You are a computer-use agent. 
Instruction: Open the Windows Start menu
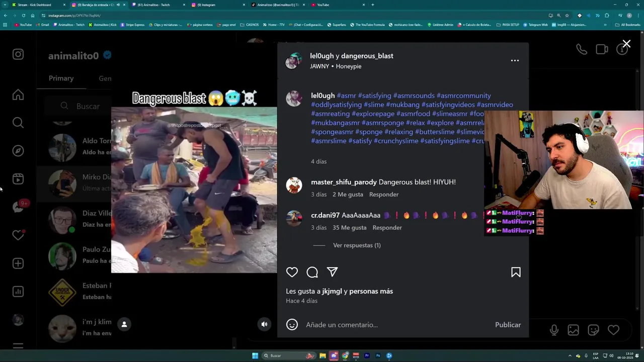coord(255,356)
